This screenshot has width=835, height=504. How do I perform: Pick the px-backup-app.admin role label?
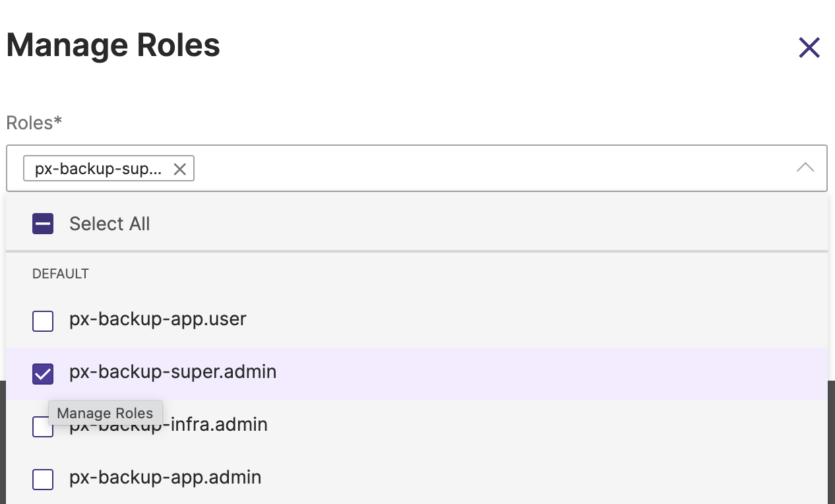(x=165, y=477)
